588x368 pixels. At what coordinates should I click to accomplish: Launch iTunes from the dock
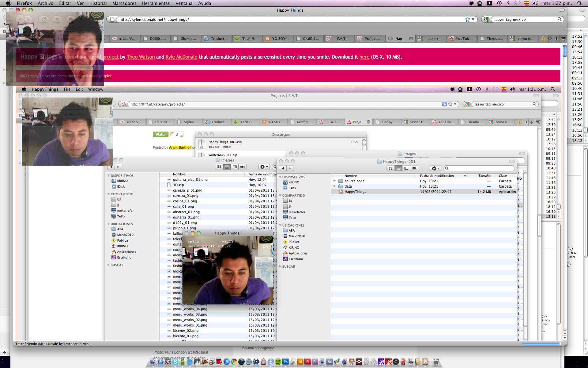coord(256,362)
